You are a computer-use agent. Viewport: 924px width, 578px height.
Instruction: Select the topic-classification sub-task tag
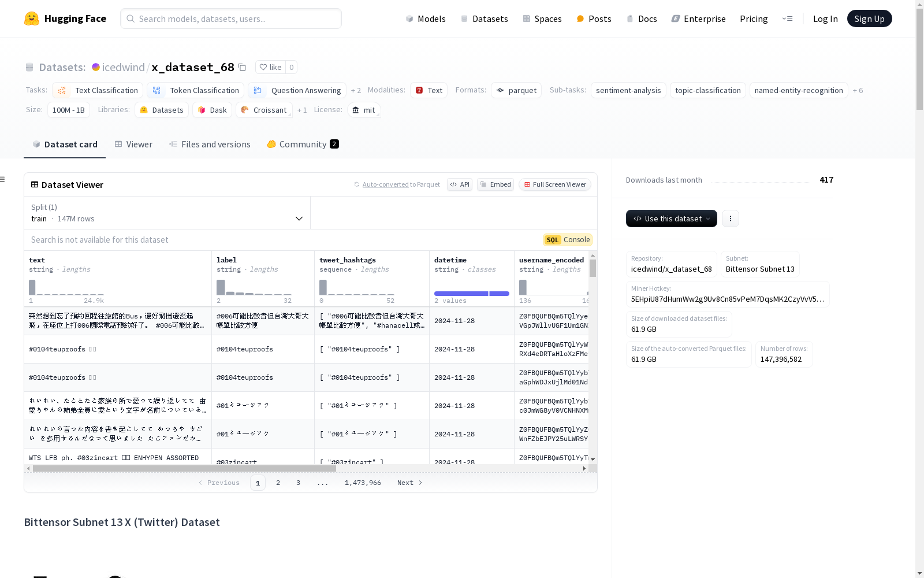point(708,90)
